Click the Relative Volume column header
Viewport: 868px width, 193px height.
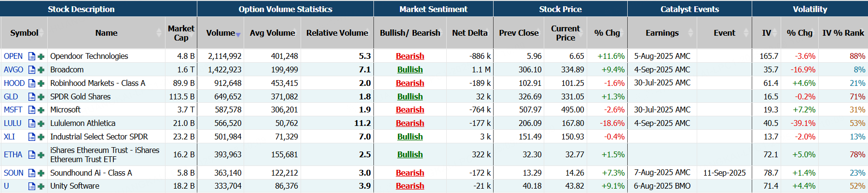coord(337,33)
